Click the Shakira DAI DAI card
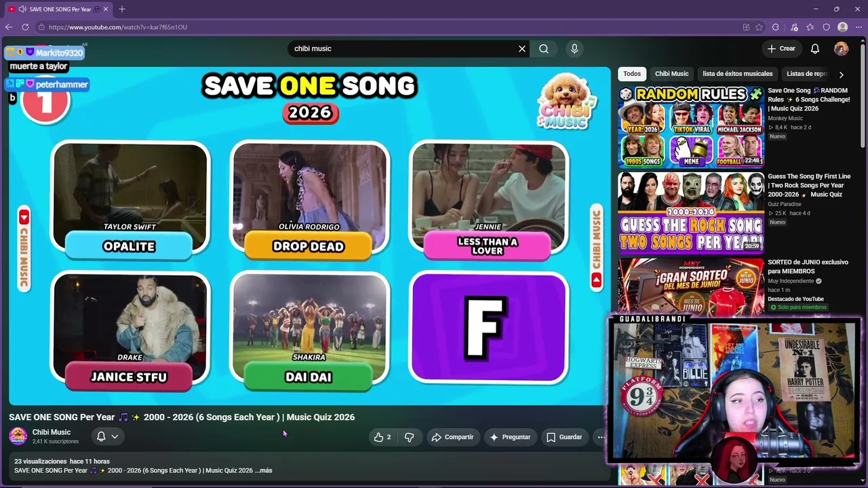 point(309,331)
